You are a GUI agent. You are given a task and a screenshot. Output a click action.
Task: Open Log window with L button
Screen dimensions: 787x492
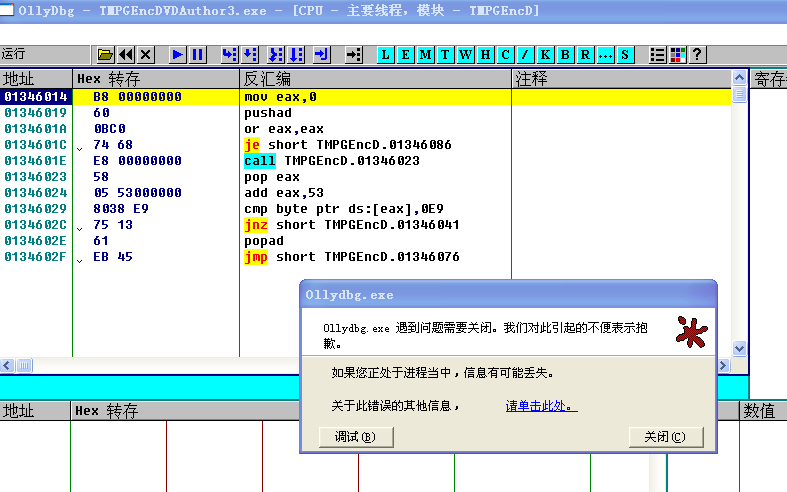(x=385, y=54)
